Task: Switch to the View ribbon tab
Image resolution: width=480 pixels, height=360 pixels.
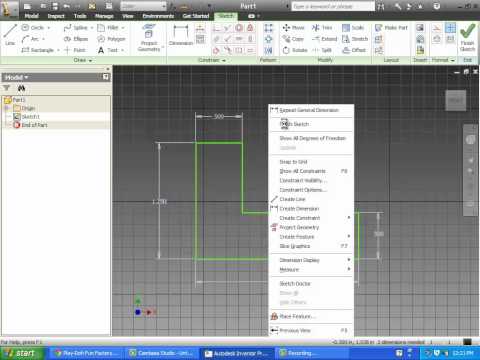Action: (x=128, y=16)
